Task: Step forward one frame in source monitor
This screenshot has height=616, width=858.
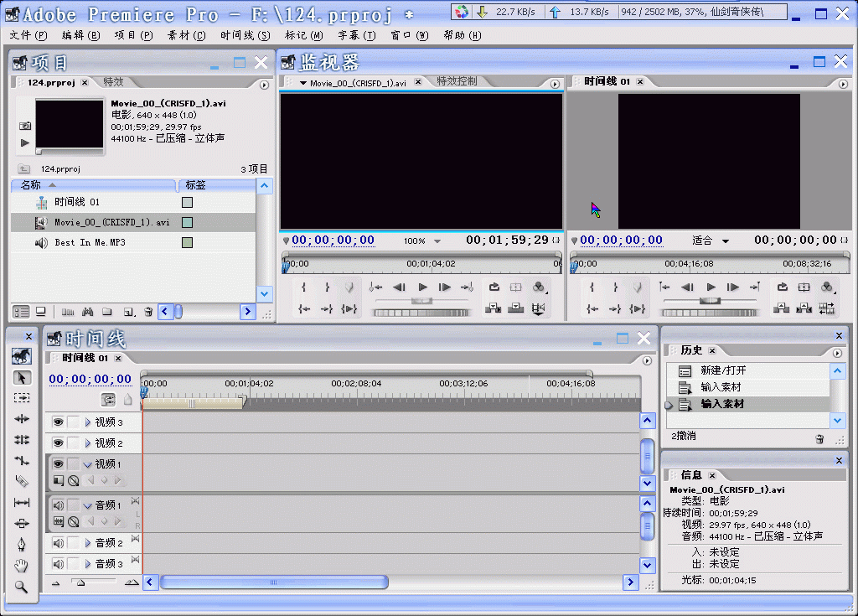Action: [445, 287]
